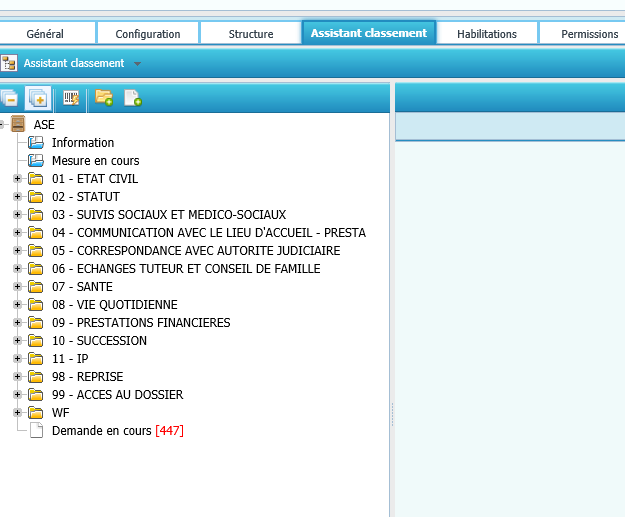Image resolution: width=625 pixels, height=517 pixels.
Task: Click the barcode toolbar icon
Action: pyautogui.click(x=71, y=98)
